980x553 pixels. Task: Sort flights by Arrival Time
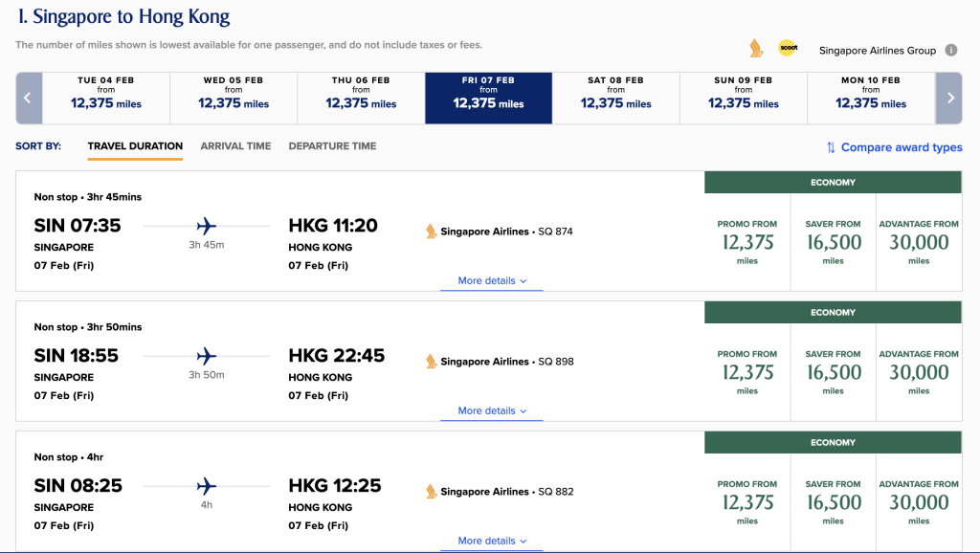235,146
